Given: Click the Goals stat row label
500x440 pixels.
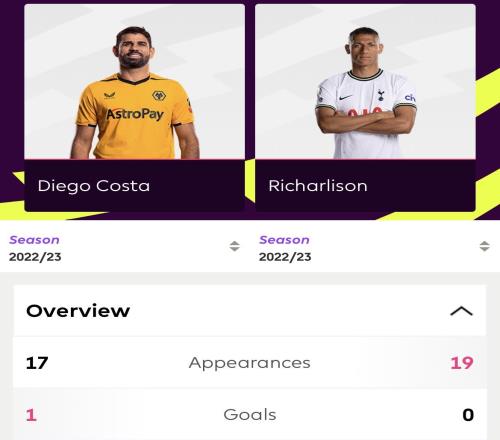Looking at the screenshot, I should tap(250, 415).
